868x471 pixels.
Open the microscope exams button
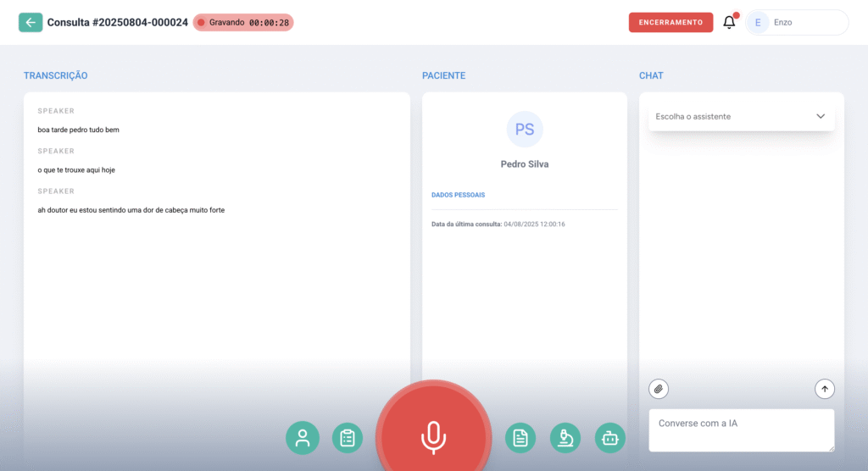click(x=565, y=438)
